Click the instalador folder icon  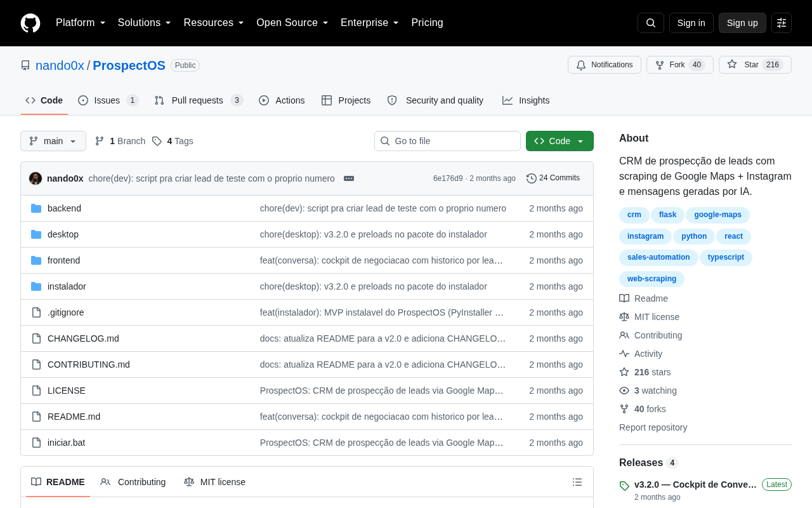(x=36, y=286)
